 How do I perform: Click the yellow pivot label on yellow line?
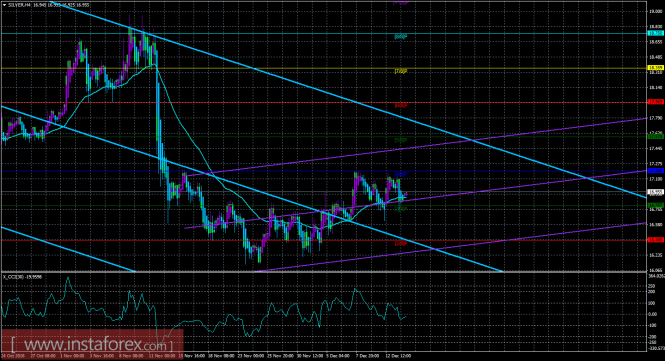[401, 71]
